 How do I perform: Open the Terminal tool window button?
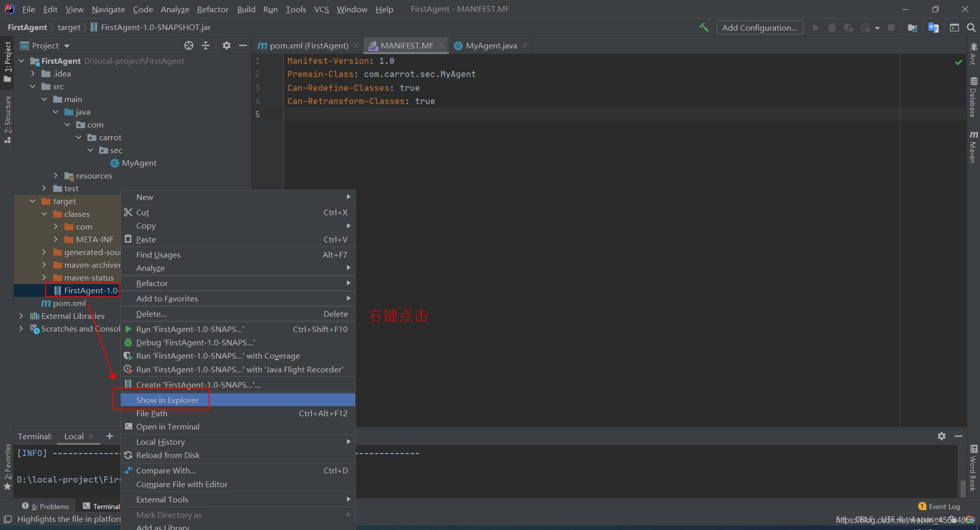coord(101,507)
